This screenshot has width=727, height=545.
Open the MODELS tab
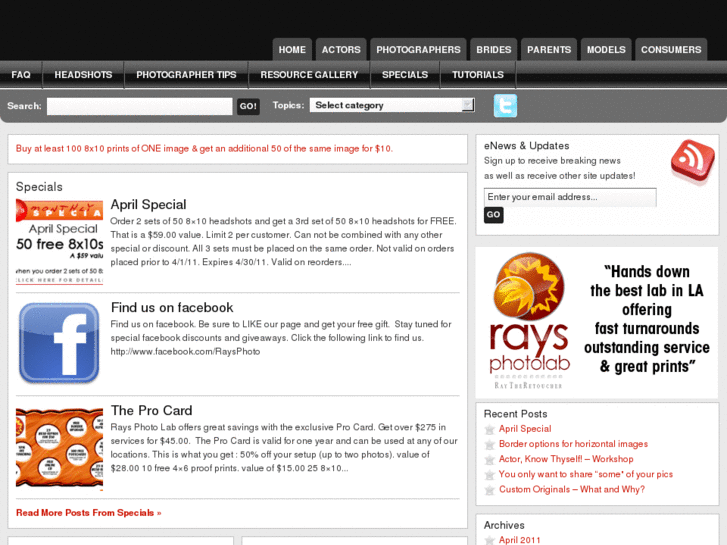point(606,50)
